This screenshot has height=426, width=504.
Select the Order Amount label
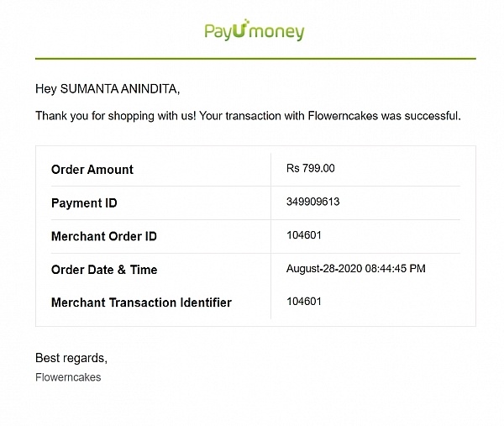click(x=92, y=169)
